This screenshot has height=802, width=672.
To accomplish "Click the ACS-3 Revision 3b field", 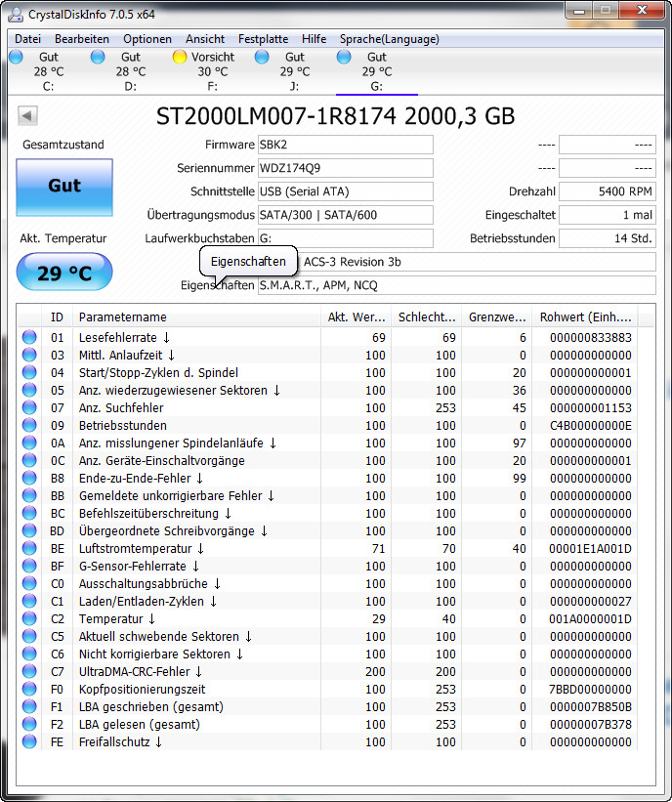I will 479,262.
